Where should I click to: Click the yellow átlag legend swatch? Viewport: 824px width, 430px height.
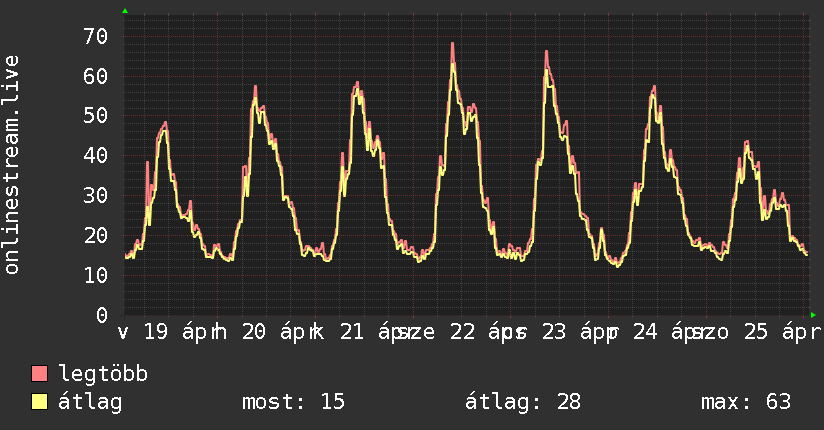click(39, 402)
